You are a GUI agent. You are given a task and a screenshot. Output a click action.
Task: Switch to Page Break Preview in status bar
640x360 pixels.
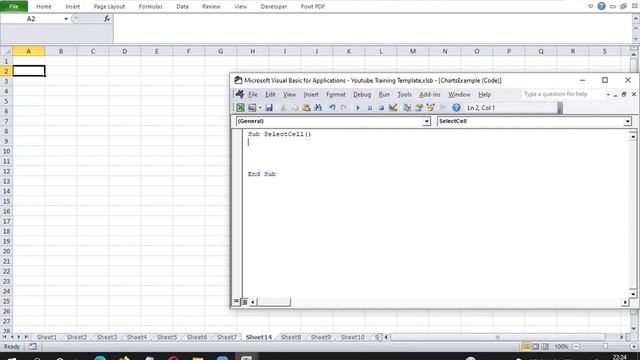click(545, 347)
